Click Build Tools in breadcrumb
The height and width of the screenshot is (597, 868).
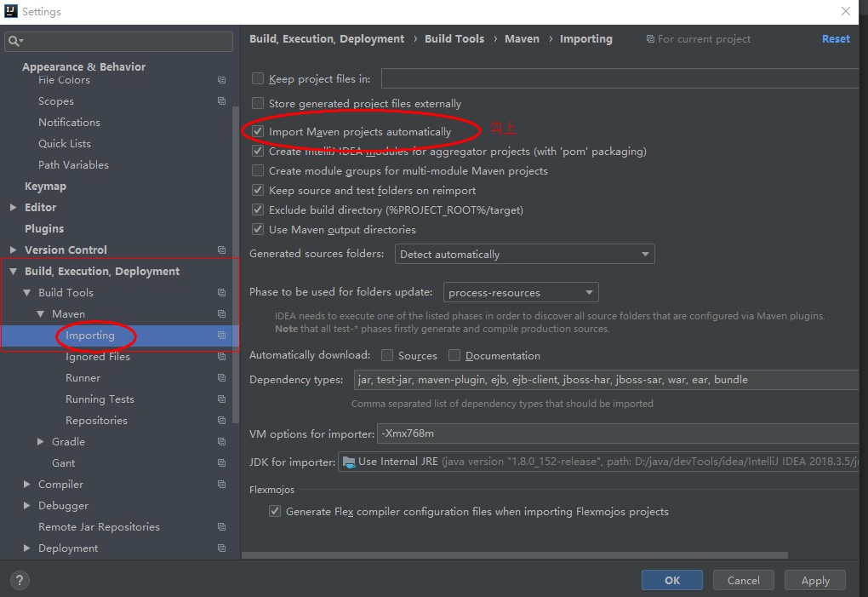454,39
